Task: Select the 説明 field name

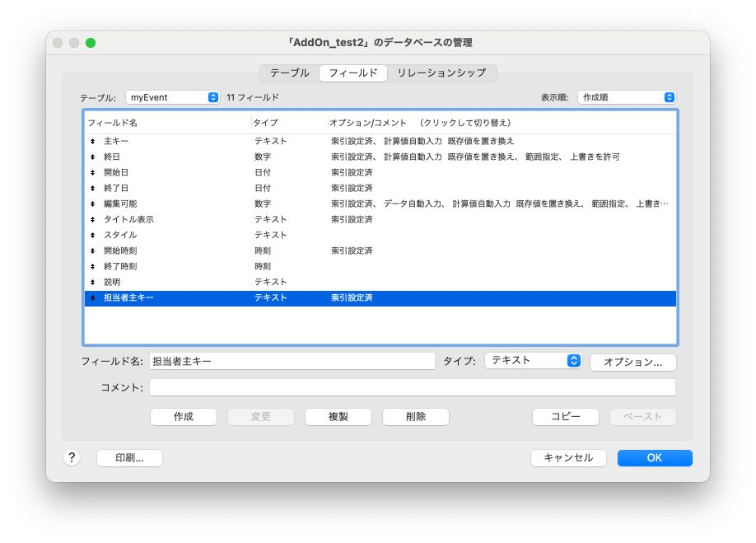Action: coord(112,282)
